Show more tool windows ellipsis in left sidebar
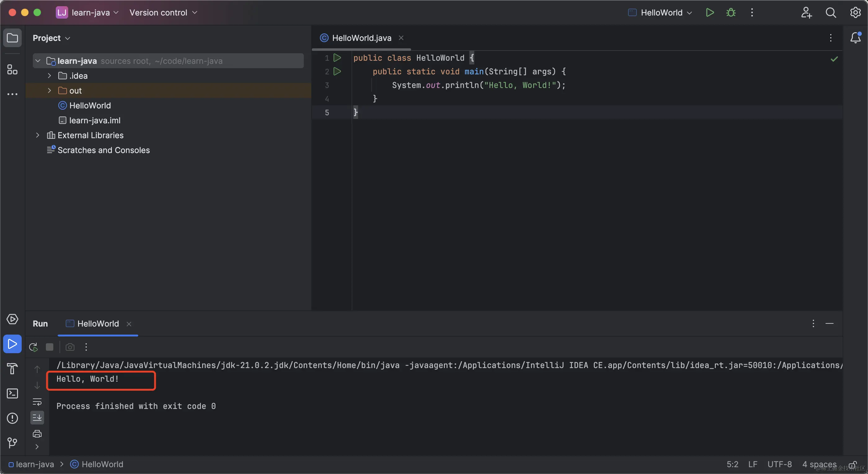The width and height of the screenshot is (868, 474). 12,94
